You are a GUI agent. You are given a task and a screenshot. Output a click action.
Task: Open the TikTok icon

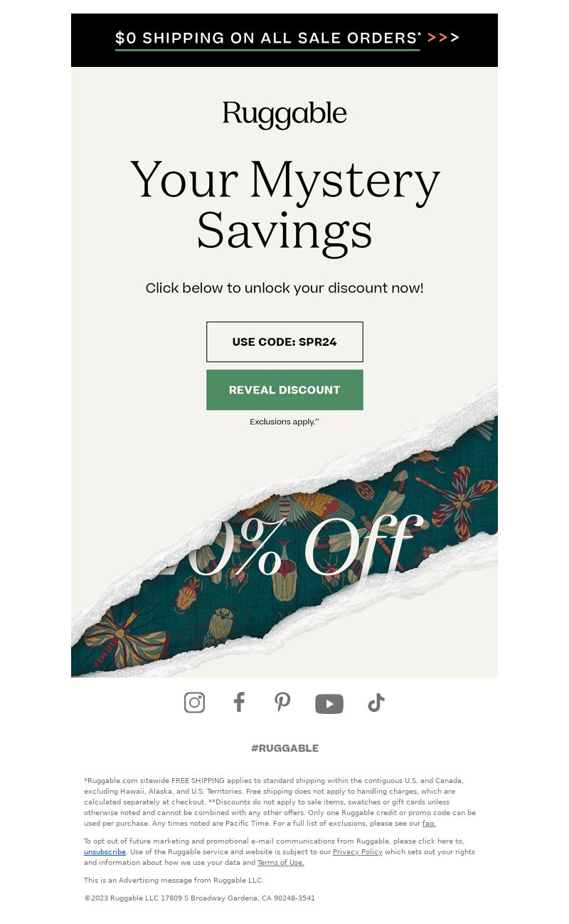tap(376, 703)
